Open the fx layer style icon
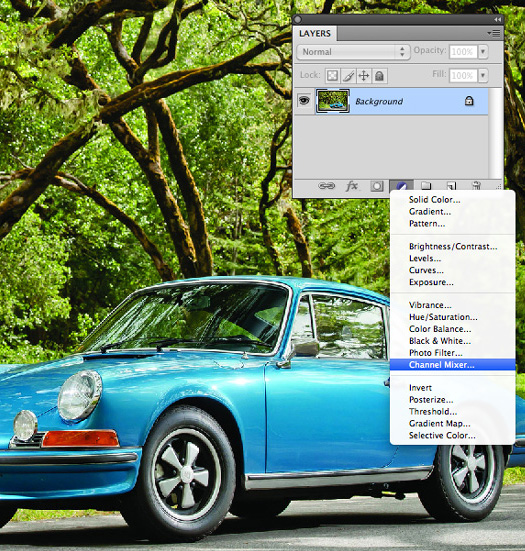The height and width of the screenshot is (551, 525). point(352,186)
